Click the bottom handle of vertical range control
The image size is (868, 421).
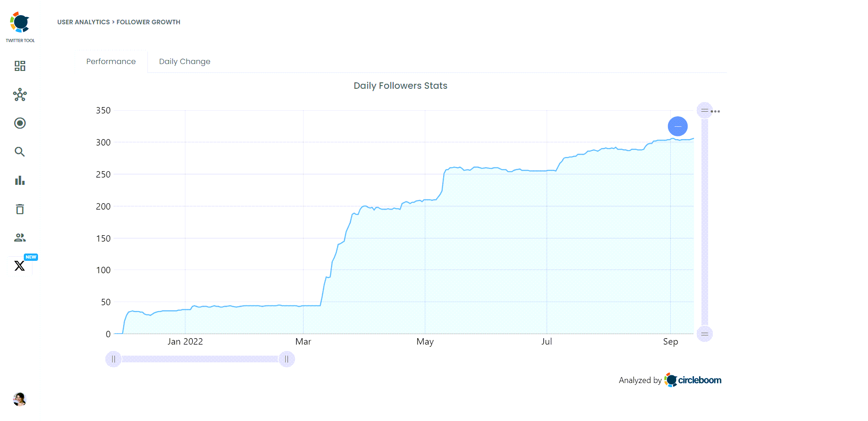tap(704, 334)
